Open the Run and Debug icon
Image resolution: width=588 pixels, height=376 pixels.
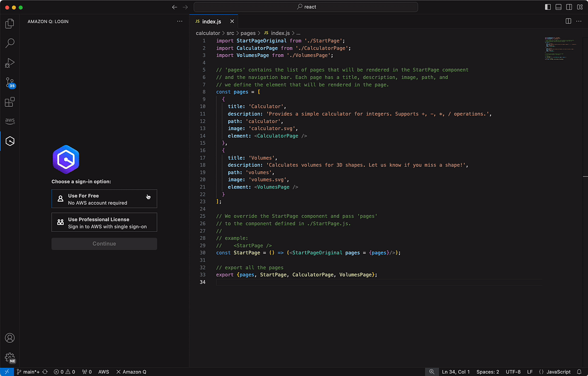tap(10, 63)
